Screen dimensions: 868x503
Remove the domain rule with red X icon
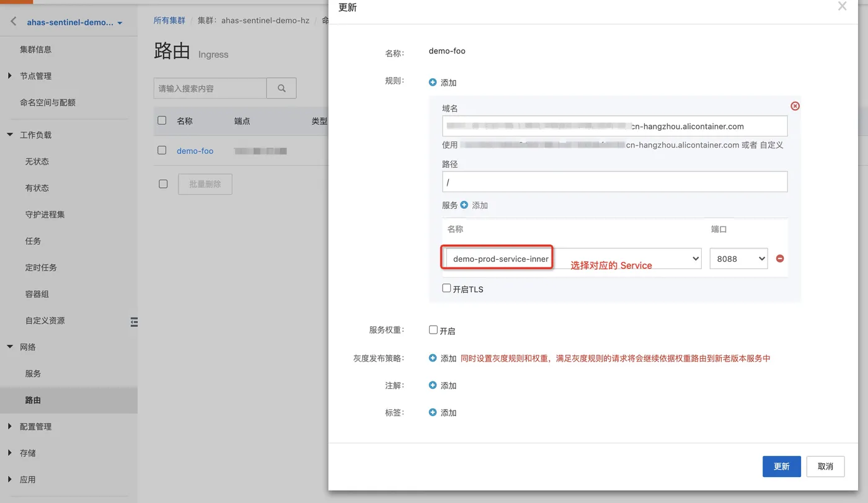click(795, 106)
